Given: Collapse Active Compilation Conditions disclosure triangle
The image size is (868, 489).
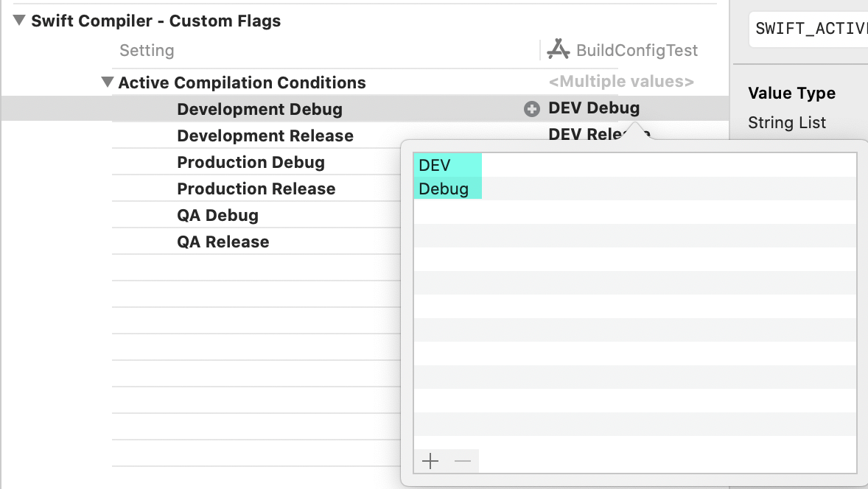Looking at the screenshot, I should point(108,82).
